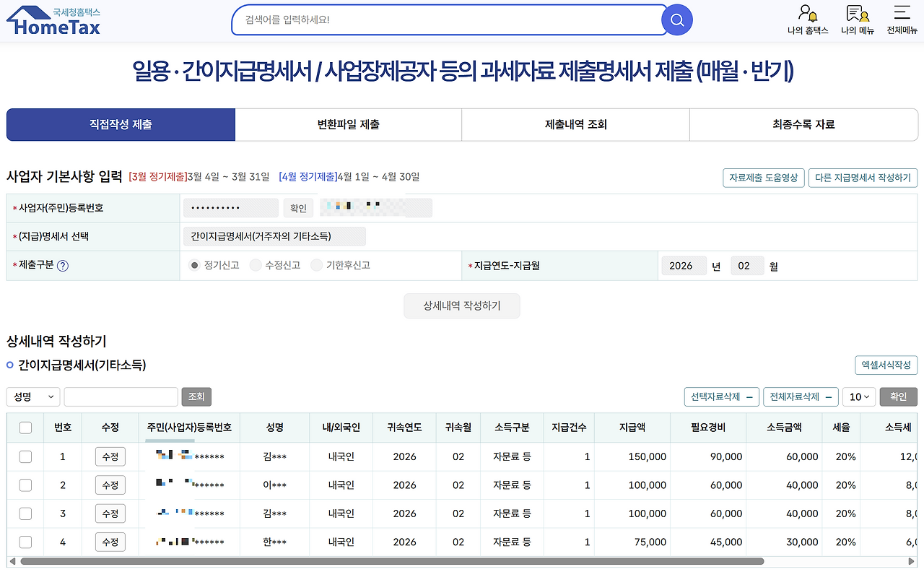Click the HomeTax logo
This screenshot has height=572, width=924.
click(53, 21)
